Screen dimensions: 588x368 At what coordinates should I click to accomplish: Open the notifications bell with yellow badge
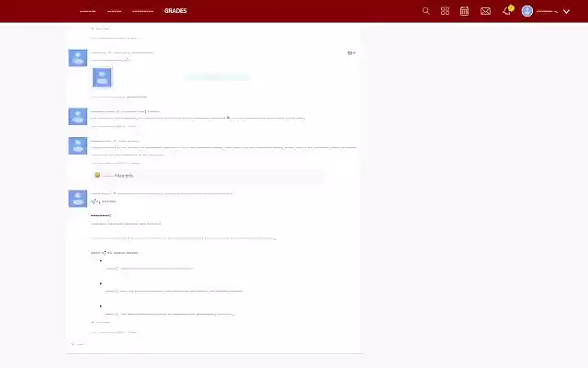pyautogui.click(x=507, y=10)
